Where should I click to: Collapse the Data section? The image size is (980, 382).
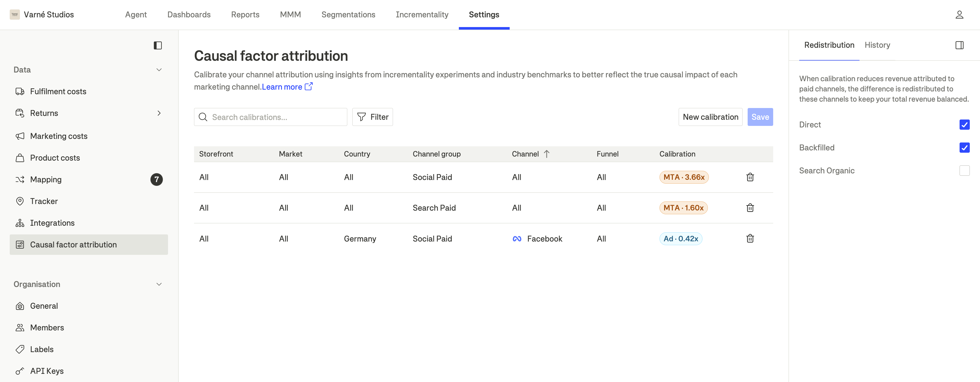159,69
